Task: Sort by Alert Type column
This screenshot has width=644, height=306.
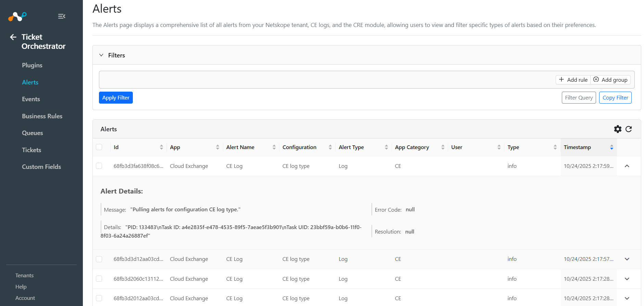Action: [386, 147]
